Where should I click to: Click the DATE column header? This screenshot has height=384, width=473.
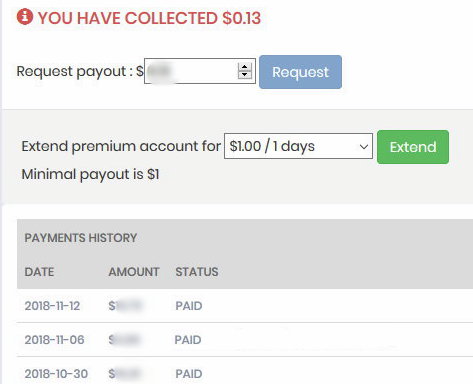(x=39, y=272)
